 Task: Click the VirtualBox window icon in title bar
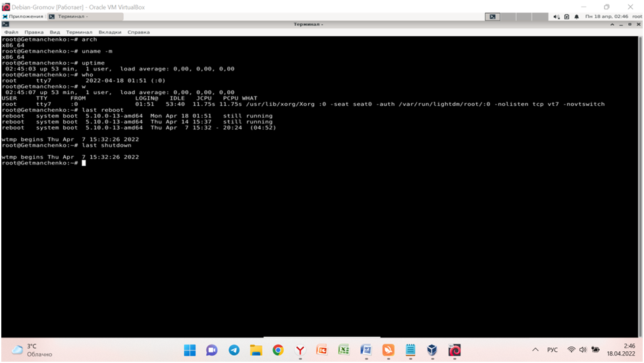point(6,7)
